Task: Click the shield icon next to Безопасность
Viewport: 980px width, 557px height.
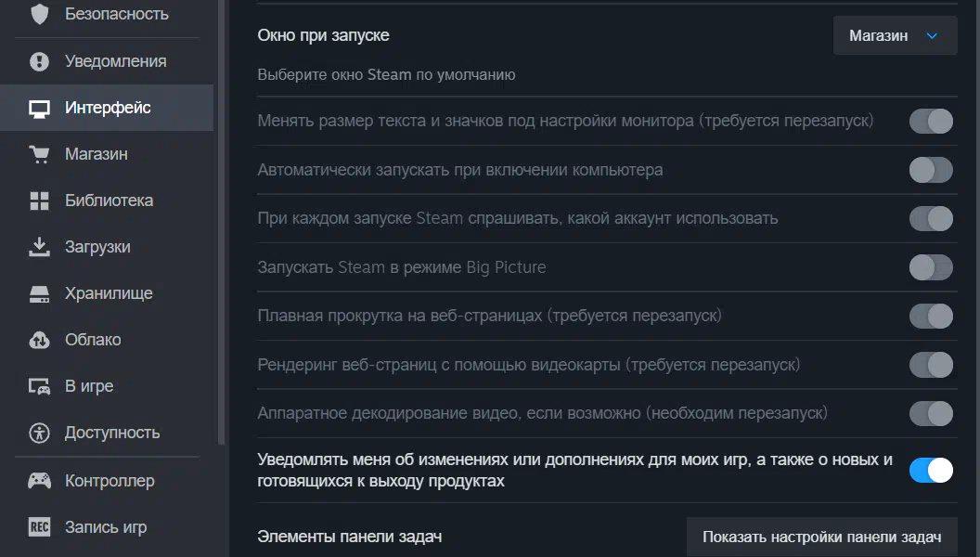Action: 39,15
